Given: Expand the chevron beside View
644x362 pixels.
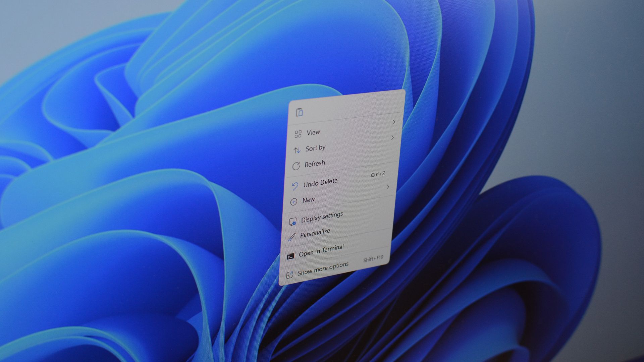Looking at the screenshot, I should (x=393, y=138).
